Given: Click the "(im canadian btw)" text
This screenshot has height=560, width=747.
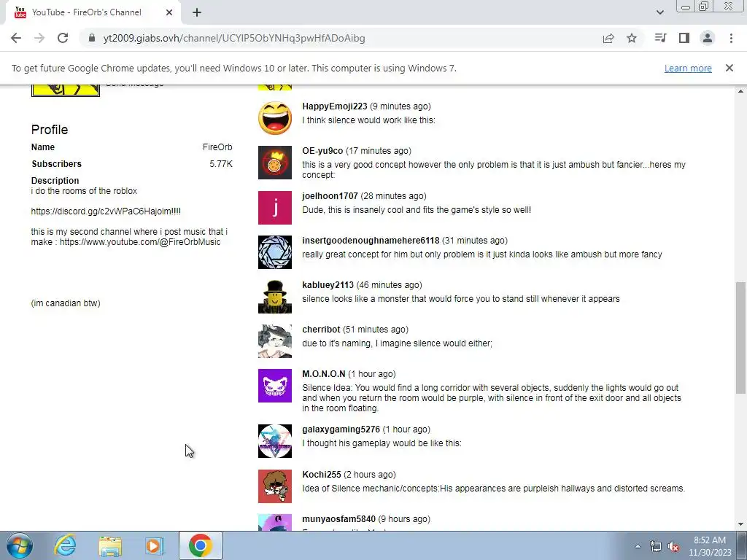Looking at the screenshot, I should pos(66,303).
